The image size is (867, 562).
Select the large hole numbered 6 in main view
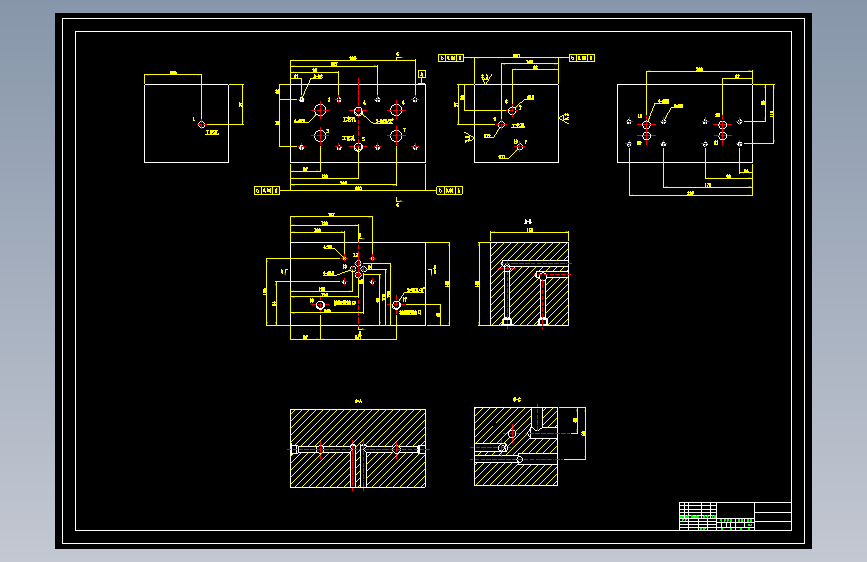(x=396, y=110)
